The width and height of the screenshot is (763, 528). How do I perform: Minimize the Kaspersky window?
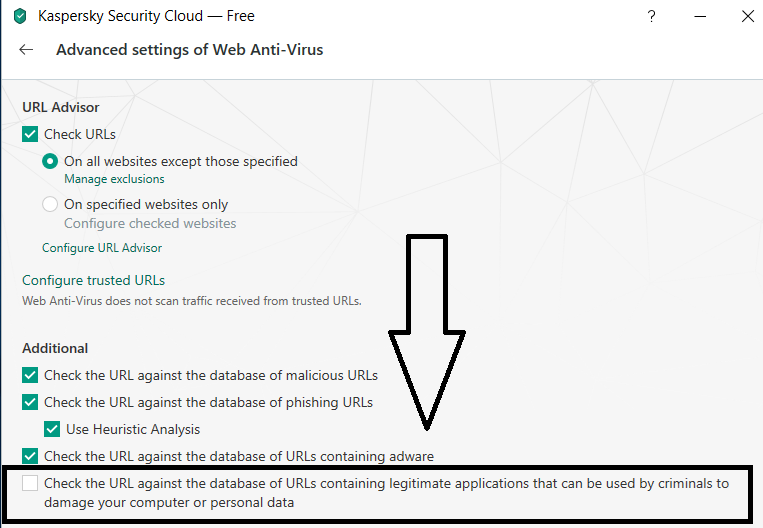[x=699, y=16]
